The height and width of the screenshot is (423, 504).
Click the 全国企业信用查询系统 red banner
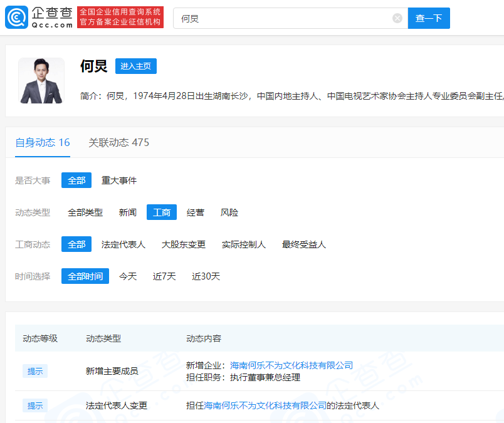tap(120, 17)
